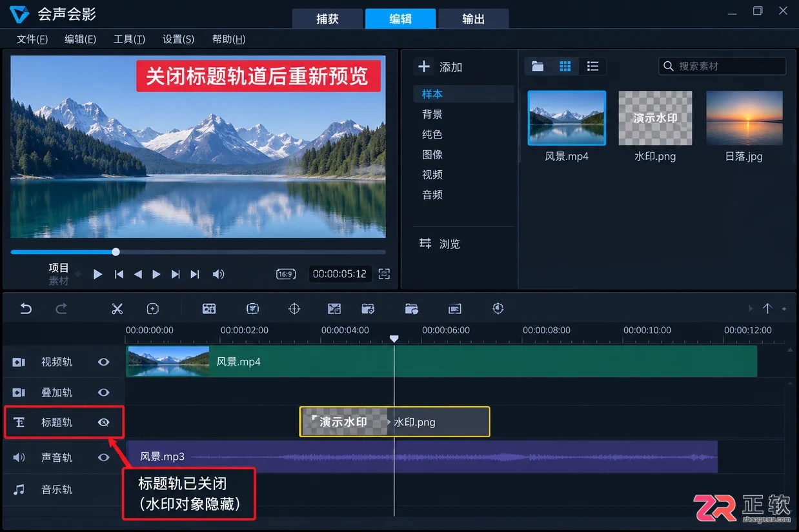The image size is (799, 532).
Task: Click the shield-circle toolbar icon
Action: [498, 309]
